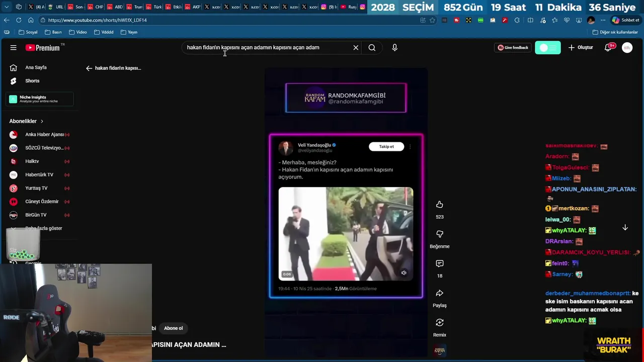Open the tab list dropdown arrow
644x362 pixels.
pos(7,7)
